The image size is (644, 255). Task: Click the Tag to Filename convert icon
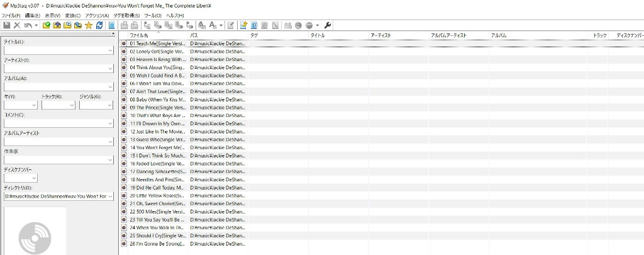point(147,25)
